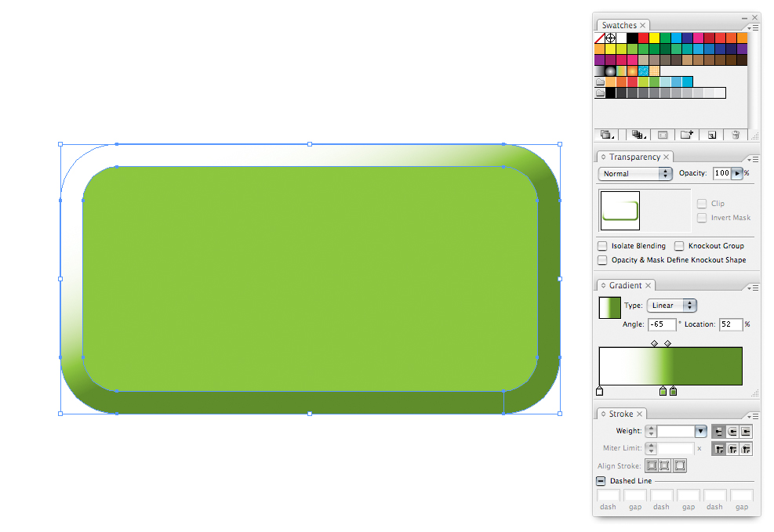Collapse the floating panel dock
774x532 pixels.
point(744,18)
